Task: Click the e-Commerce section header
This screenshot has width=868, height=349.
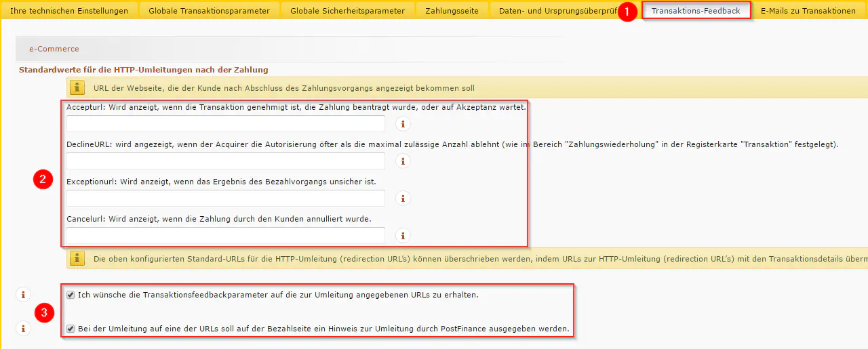Action: [x=54, y=49]
